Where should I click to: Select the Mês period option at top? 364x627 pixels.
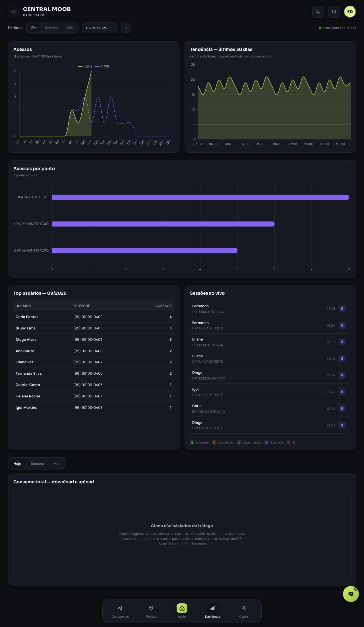[70, 28]
